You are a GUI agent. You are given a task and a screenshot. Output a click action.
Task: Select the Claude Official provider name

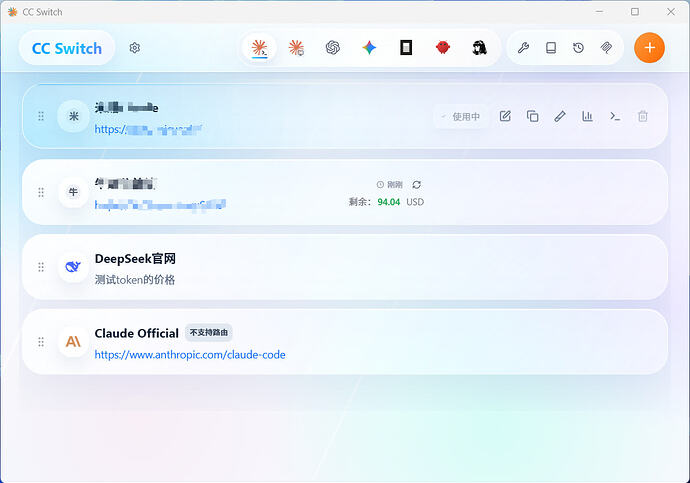pos(136,333)
